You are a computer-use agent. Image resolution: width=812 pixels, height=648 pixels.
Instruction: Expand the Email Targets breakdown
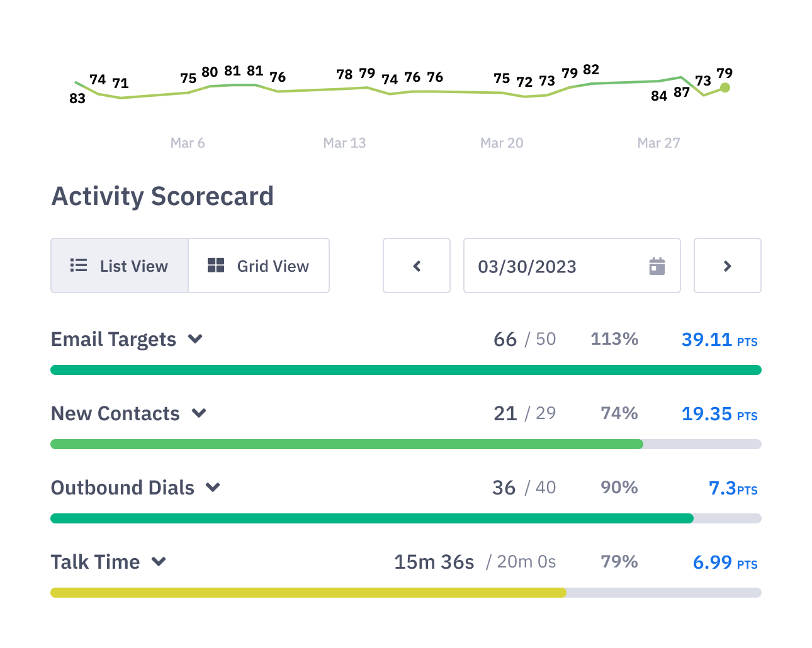click(x=196, y=339)
